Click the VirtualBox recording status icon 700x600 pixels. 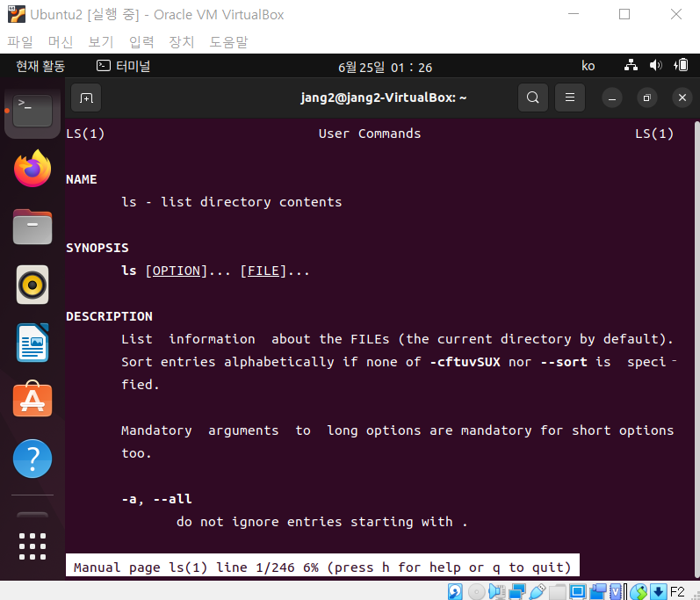tap(598, 592)
